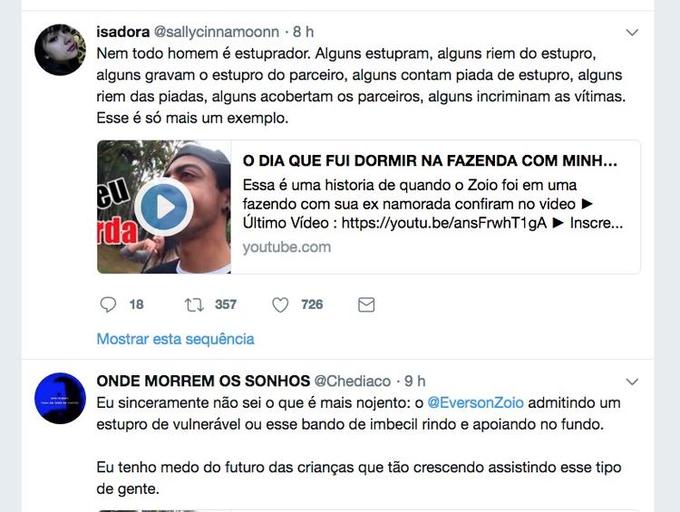Screen dimensions: 680x512
Task: Open the 9 h timestamp
Action: coord(415,381)
